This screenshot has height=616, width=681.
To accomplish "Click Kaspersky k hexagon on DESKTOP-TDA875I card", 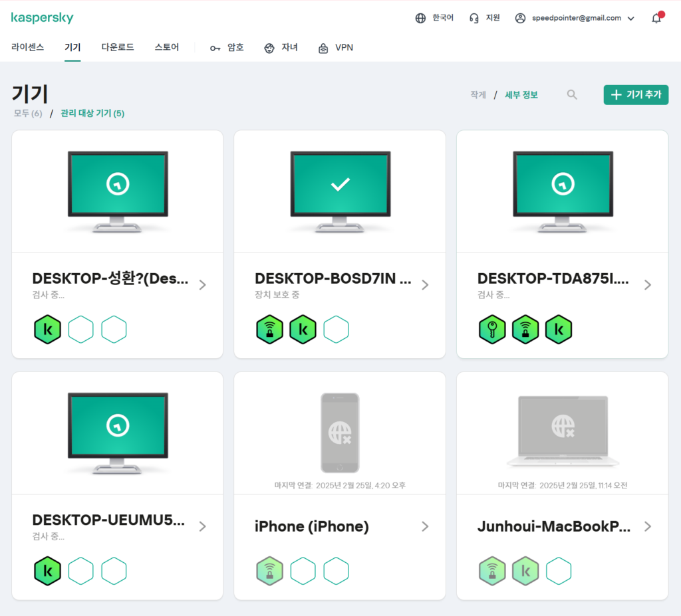I will coord(559,330).
